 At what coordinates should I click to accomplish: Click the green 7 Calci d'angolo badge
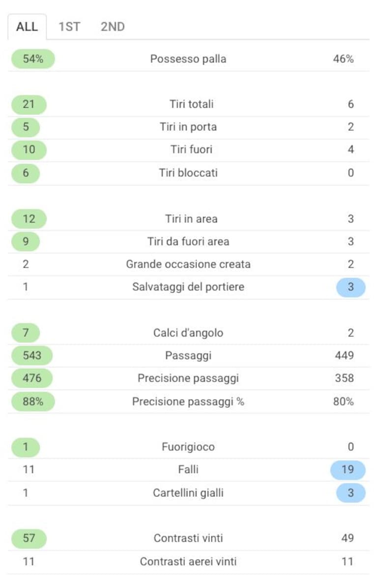[26, 333]
